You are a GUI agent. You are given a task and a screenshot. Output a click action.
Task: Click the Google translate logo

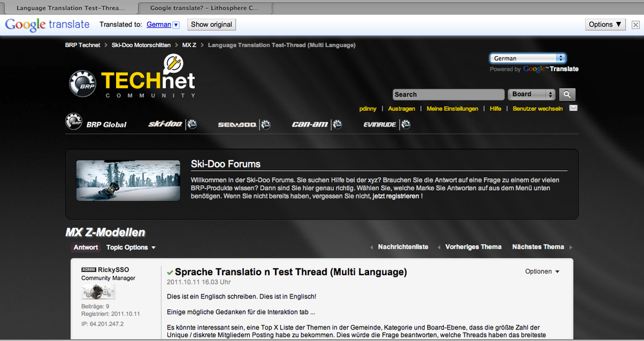pos(47,24)
